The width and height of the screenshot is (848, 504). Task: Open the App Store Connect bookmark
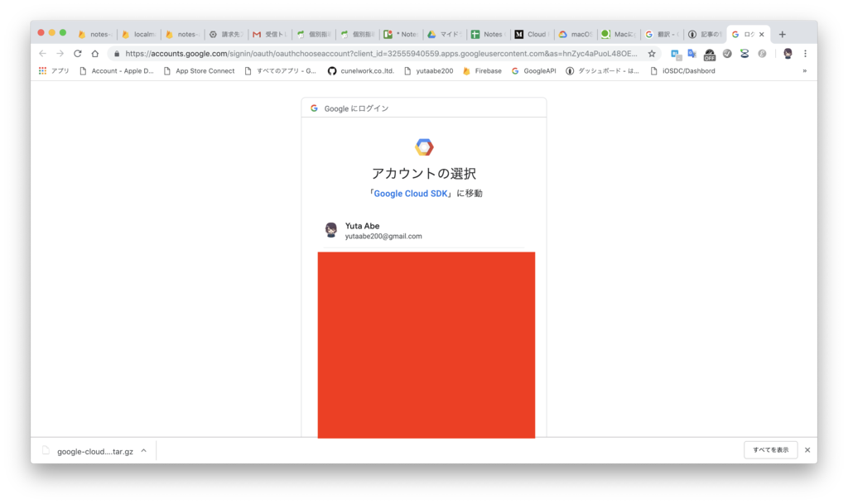[199, 71]
